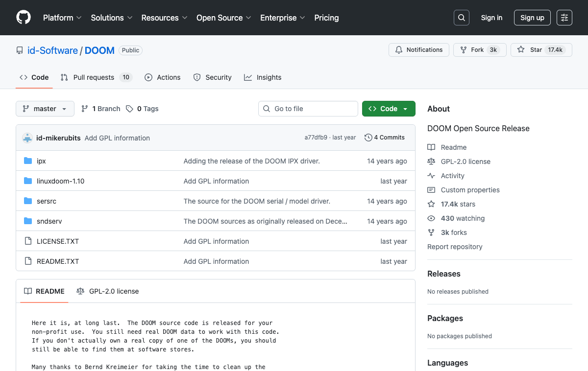Click the pulse icon beside Activity
Screen dimensions: 588x371
click(431, 176)
